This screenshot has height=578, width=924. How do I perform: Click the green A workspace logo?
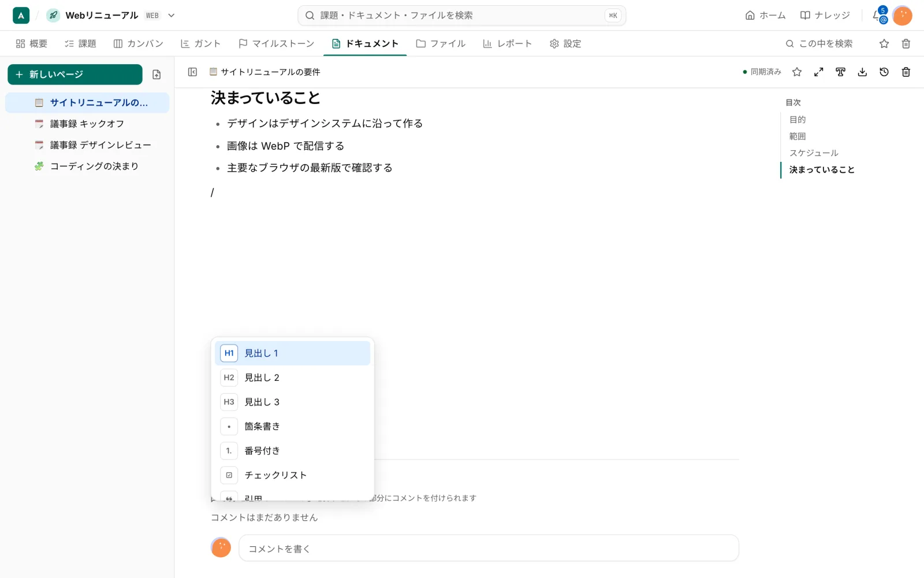point(21,16)
